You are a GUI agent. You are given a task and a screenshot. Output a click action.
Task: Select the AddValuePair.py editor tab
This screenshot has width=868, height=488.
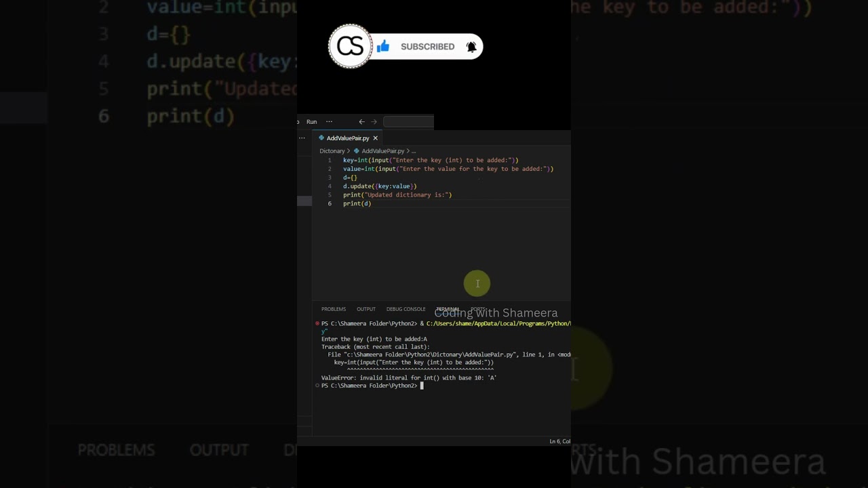(x=348, y=138)
